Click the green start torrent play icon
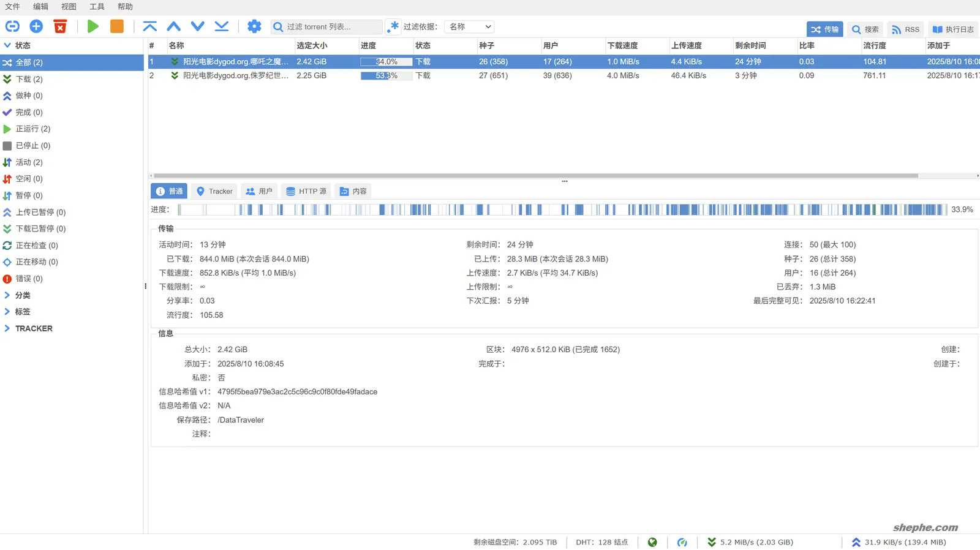This screenshot has height=550, width=980. coord(93,26)
